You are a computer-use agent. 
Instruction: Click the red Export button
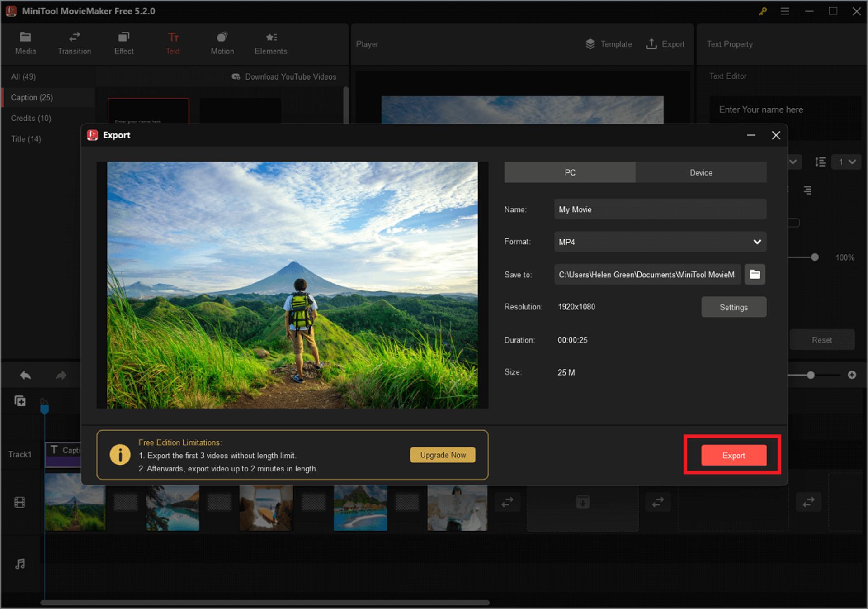(x=733, y=455)
